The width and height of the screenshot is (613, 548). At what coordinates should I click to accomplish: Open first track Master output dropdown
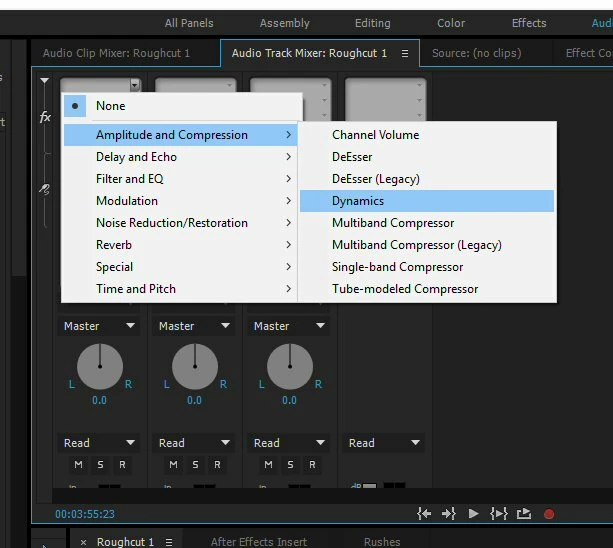[x=99, y=326]
